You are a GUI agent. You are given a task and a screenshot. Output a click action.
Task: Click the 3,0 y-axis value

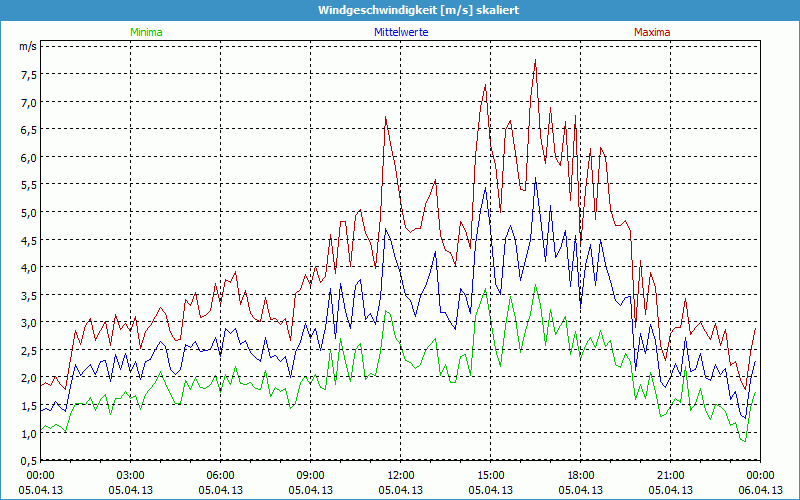(x=29, y=323)
